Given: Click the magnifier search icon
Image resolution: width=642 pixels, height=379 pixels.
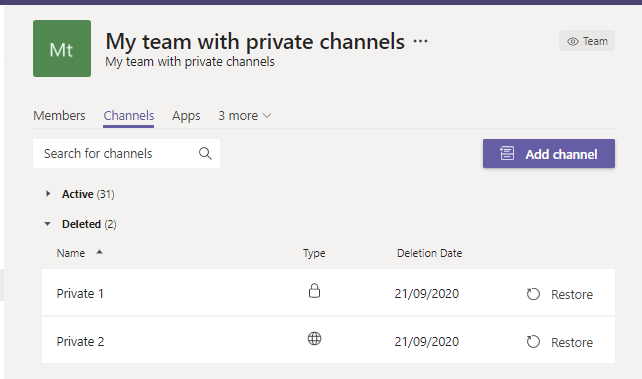Looking at the screenshot, I should (205, 153).
